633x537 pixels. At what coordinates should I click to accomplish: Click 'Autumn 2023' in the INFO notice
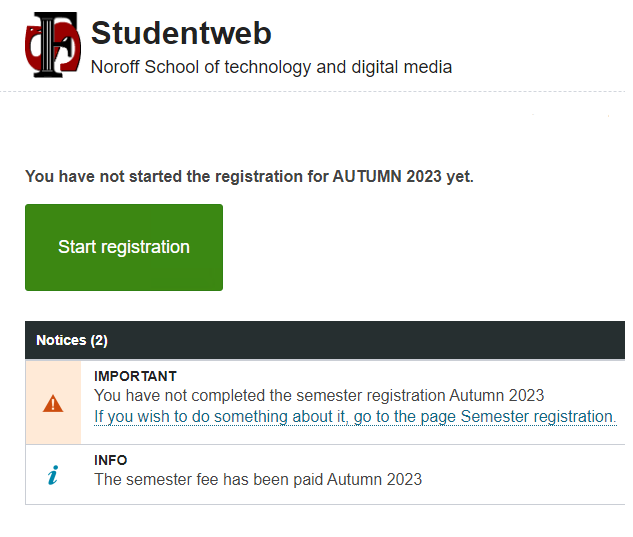click(374, 479)
